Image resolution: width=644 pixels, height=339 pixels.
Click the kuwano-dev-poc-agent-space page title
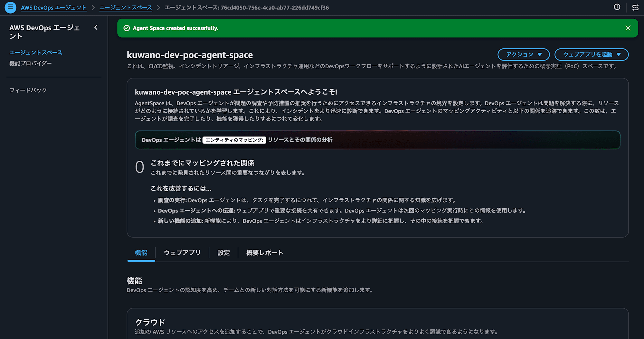click(190, 55)
